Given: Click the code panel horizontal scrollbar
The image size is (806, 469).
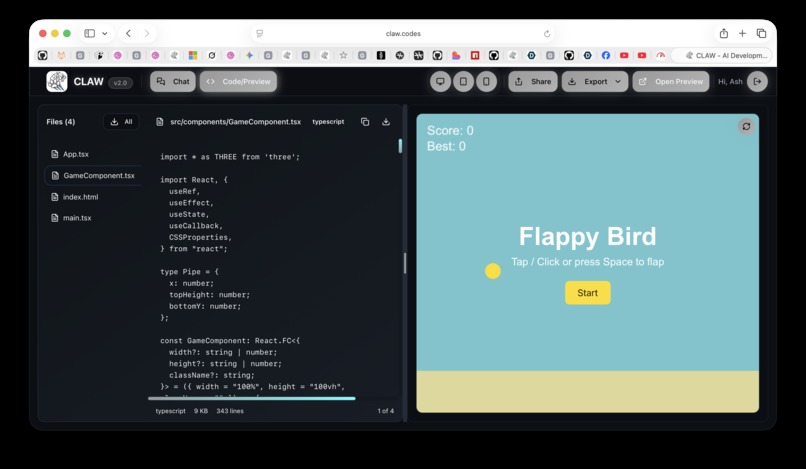Looking at the screenshot, I should tap(251, 398).
